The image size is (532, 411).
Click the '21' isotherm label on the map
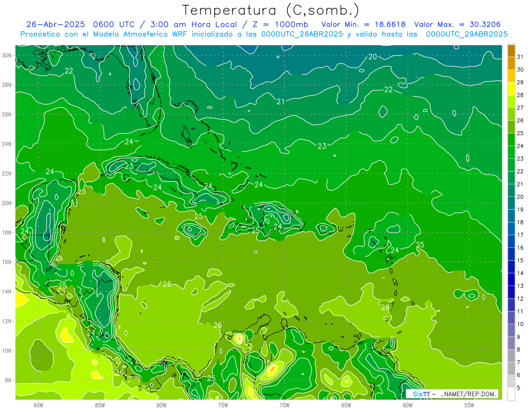[x=281, y=102]
